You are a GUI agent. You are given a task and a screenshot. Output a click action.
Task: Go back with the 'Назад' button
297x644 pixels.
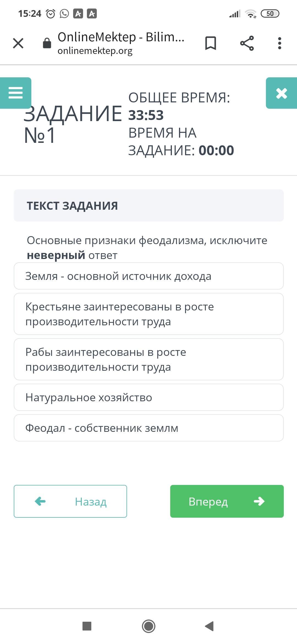tap(70, 501)
